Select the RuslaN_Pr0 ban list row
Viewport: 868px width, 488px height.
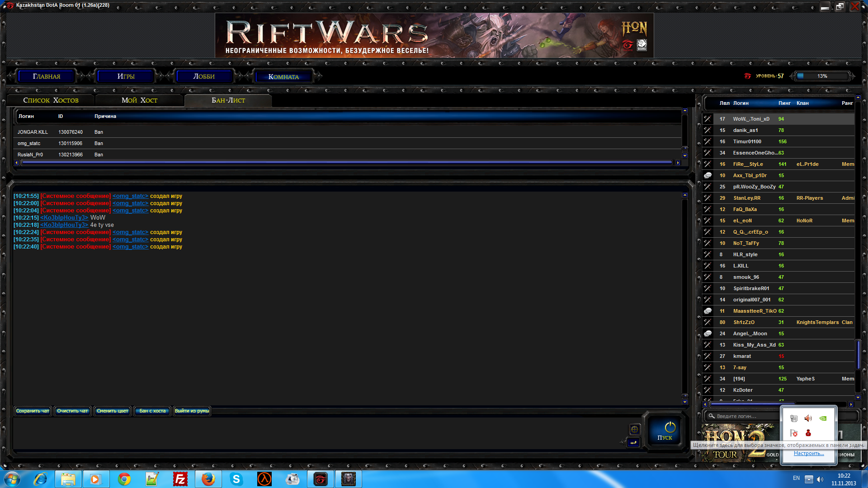click(348, 155)
